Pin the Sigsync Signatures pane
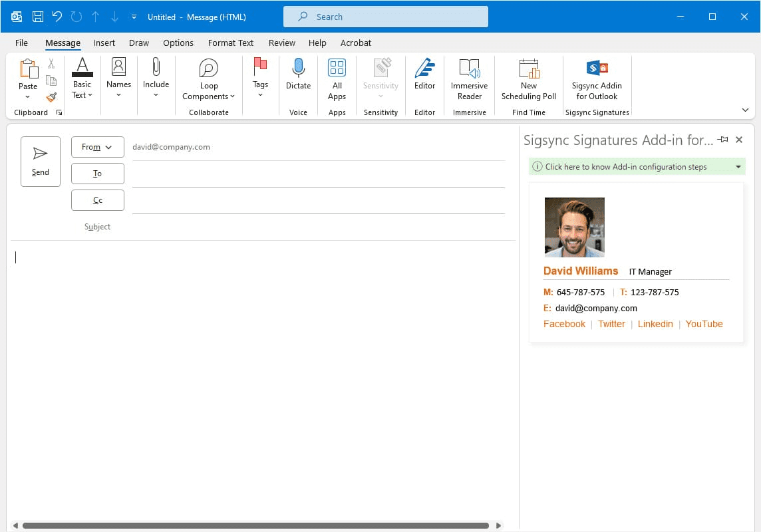 [723, 140]
